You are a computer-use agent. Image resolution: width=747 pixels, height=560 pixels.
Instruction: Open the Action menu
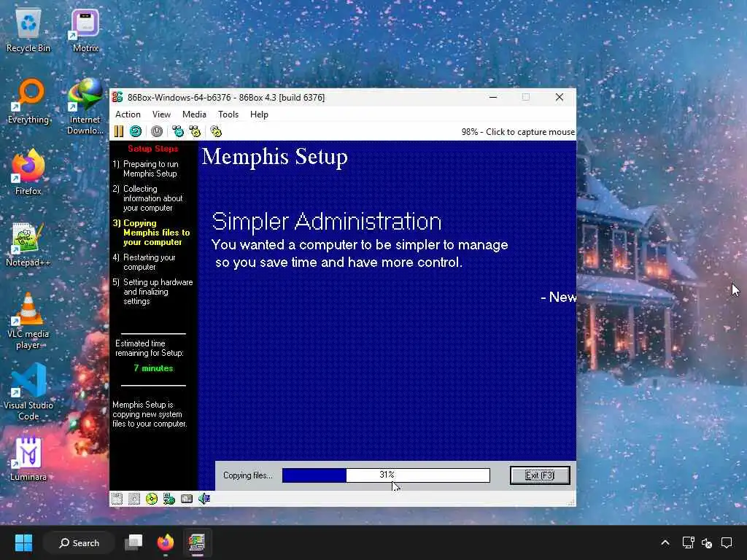click(x=128, y=114)
